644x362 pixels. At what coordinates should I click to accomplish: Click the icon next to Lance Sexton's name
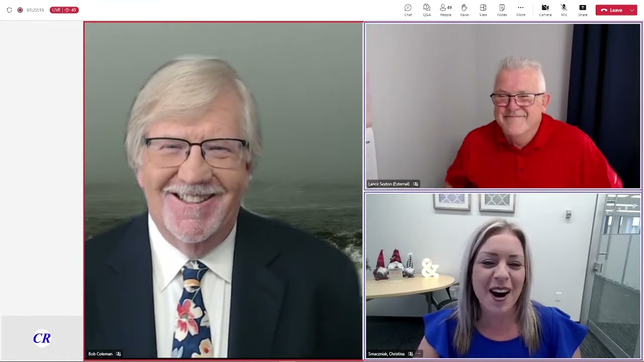click(x=416, y=184)
